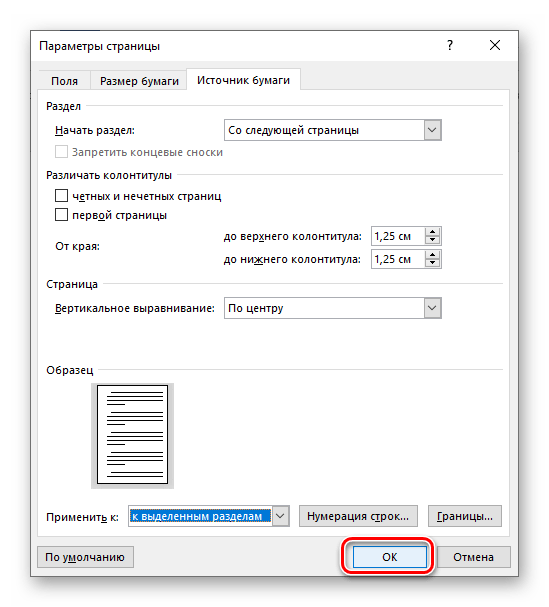Switch to Размер бумаги tab
549x607 pixels.
(139, 81)
